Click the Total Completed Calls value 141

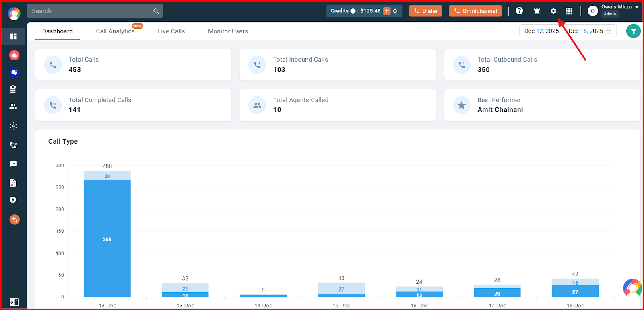click(74, 110)
